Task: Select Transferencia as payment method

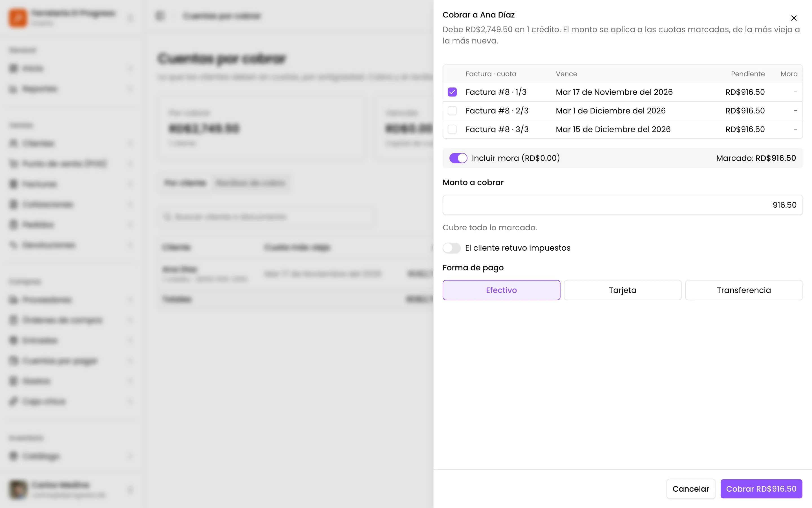Action: pos(743,290)
